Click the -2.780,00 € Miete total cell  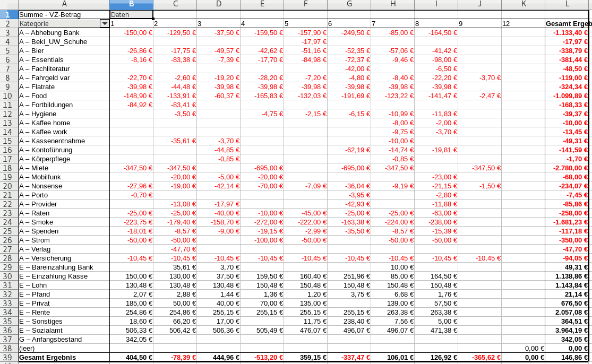[x=567, y=168]
